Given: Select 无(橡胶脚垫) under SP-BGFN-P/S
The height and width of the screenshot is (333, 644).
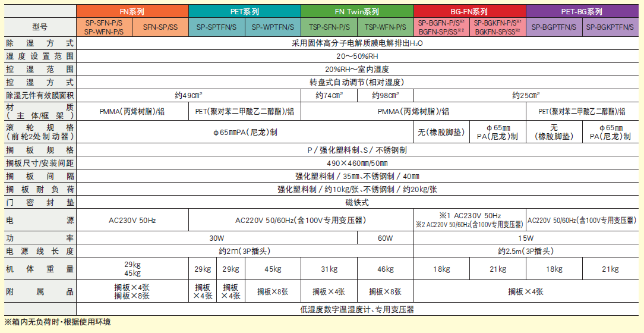Looking at the screenshot, I should point(441,133).
